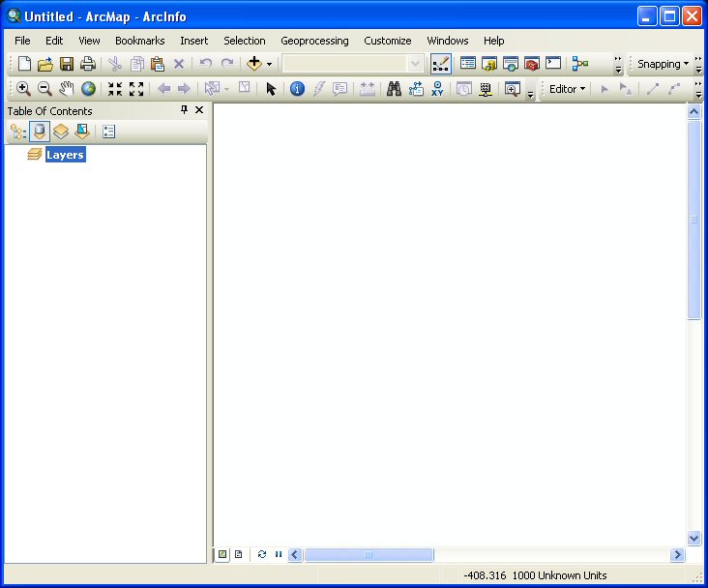Expand Editor toolbar overflow options arrow
The width and height of the screenshot is (708, 588).
pos(698,89)
